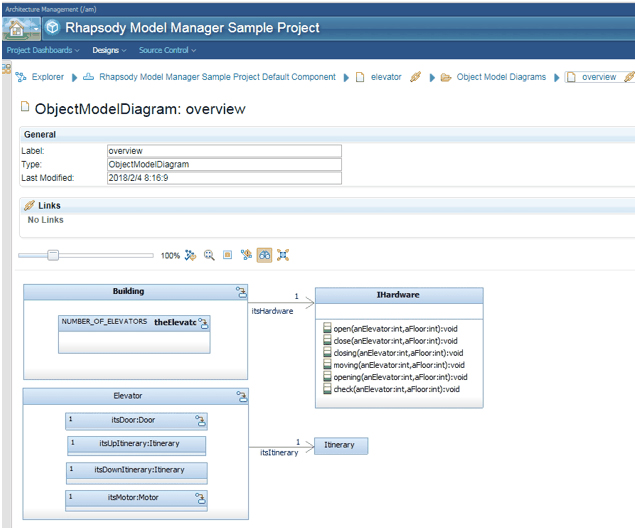Click the operation icon beside open()

tap(327, 328)
